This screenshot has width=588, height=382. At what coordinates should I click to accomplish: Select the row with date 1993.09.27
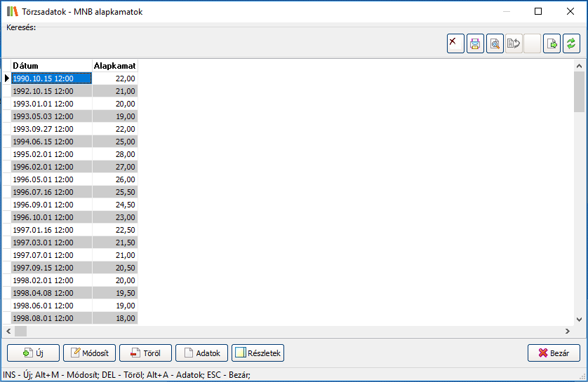51,129
